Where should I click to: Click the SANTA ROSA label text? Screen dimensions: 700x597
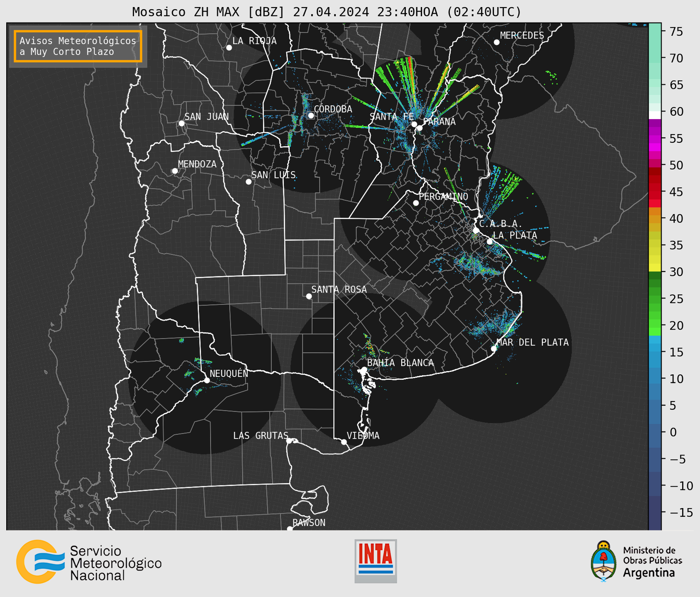click(x=339, y=289)
